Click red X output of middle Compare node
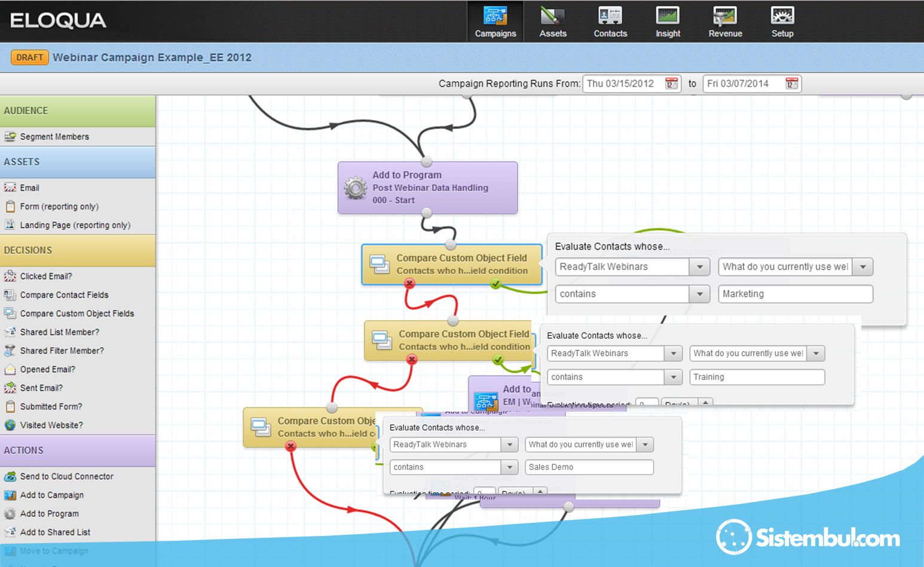The image size is (924, 567). 412,359
